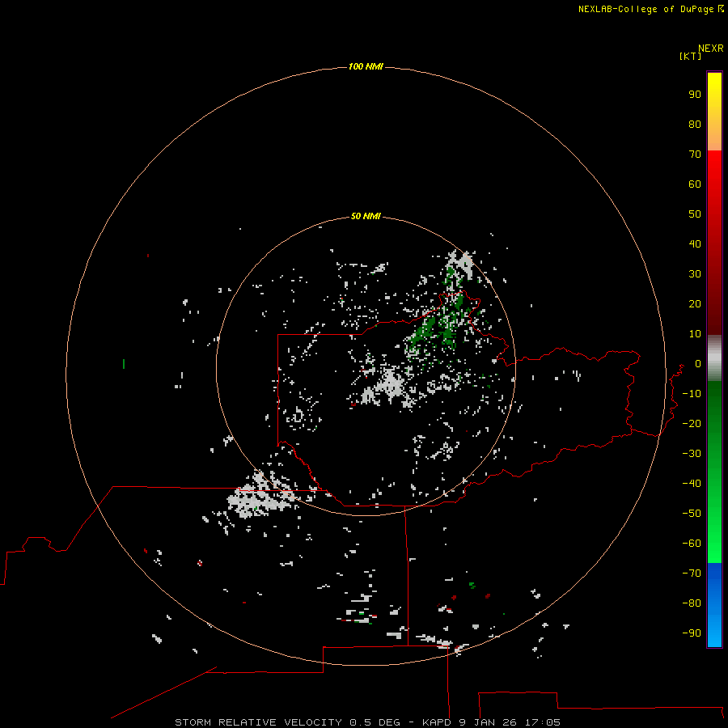Click the 60 value on velocity scale
This screenshot has height=728, width=728.
click(x=695, y=184)
